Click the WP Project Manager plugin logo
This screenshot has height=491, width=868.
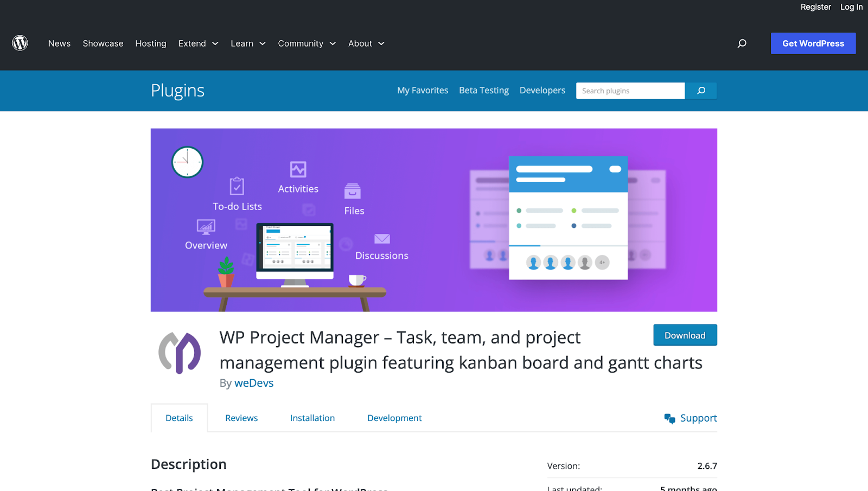[180, 353]
